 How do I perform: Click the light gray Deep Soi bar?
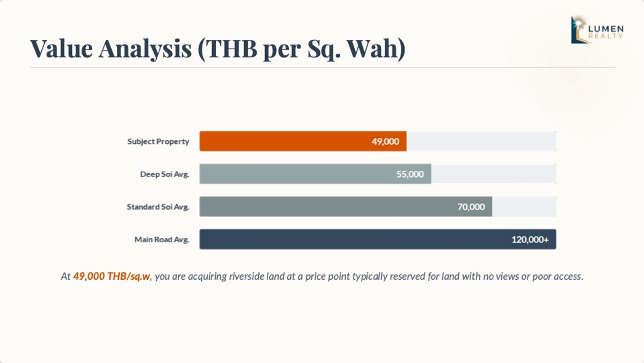295,174
